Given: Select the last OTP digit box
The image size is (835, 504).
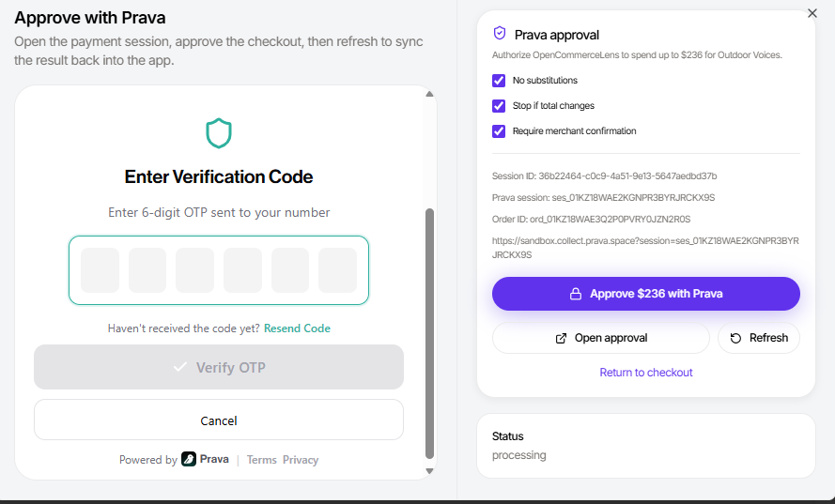Looking at the screenshot, I should point(337,270).
